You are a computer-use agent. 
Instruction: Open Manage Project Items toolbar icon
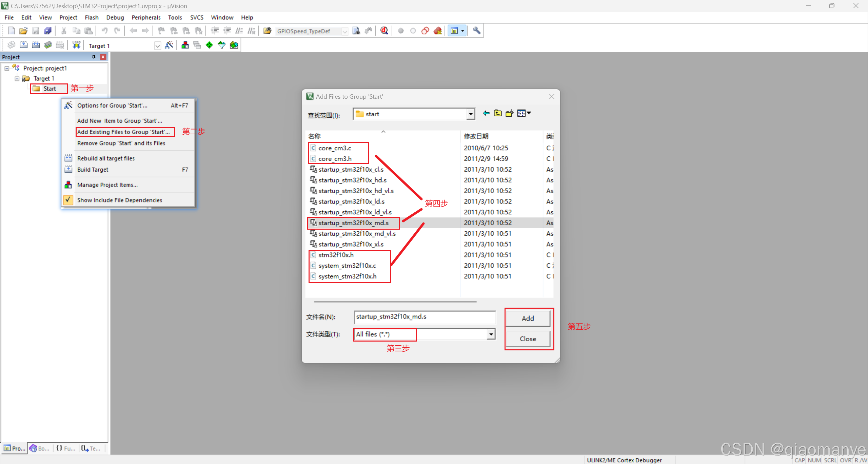point(185,45)
